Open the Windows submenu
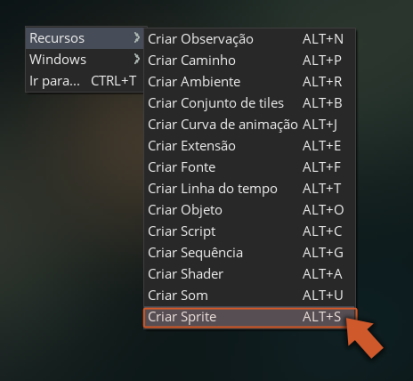Image resolution: width=413 pixels, height=381 pixels. [84, 59]
